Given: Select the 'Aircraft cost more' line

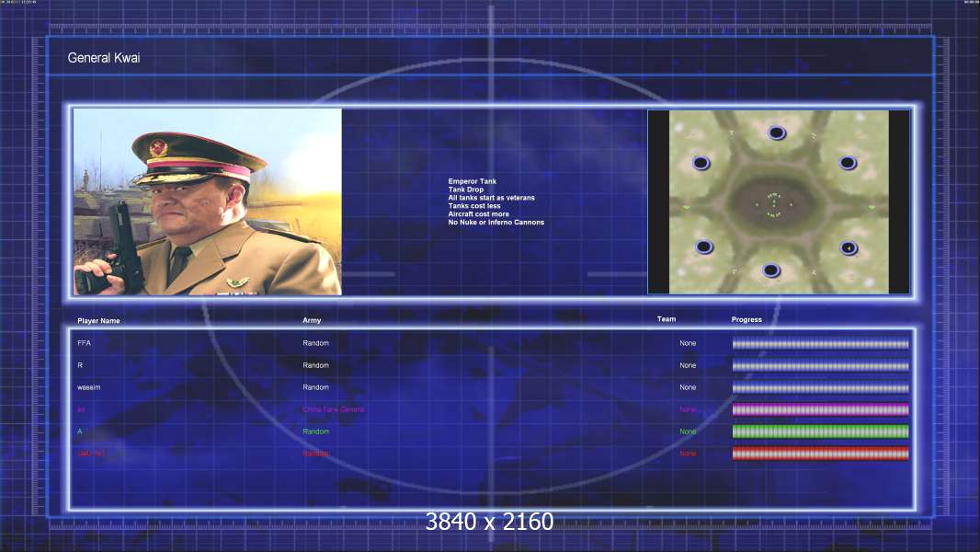Looking at the screenshot, I should click(x=478, y=213).
